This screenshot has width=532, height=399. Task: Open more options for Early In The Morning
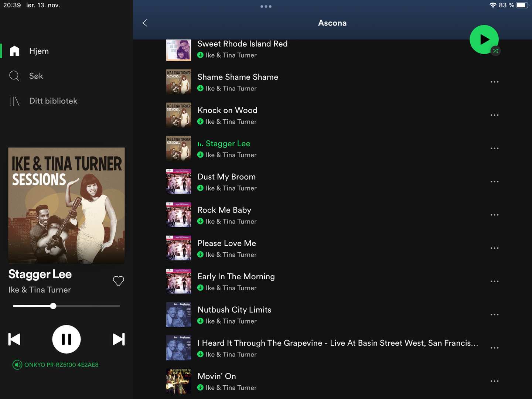click(x=494, y=281)
